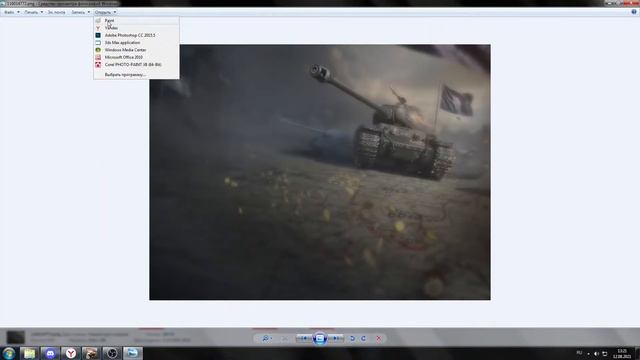
Task: Click the actual size button
Action: [285, 338]
